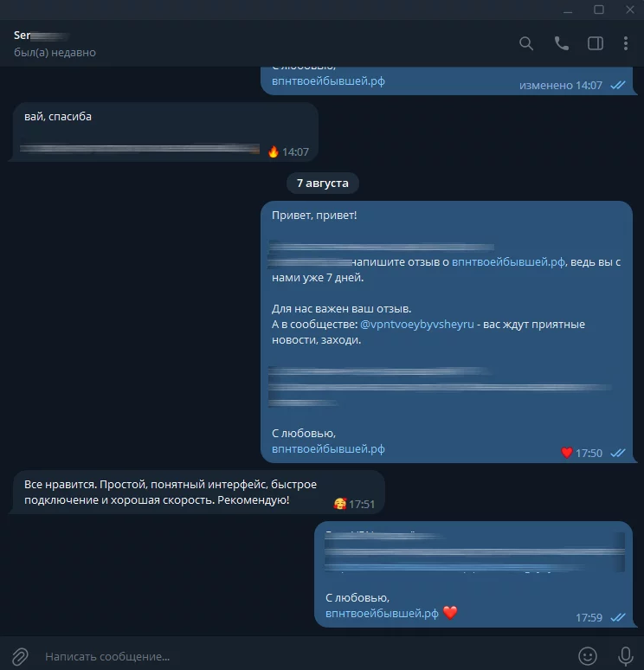Attach a file with paperclip icon
This screenshot has width=644, height=670.
20,656
